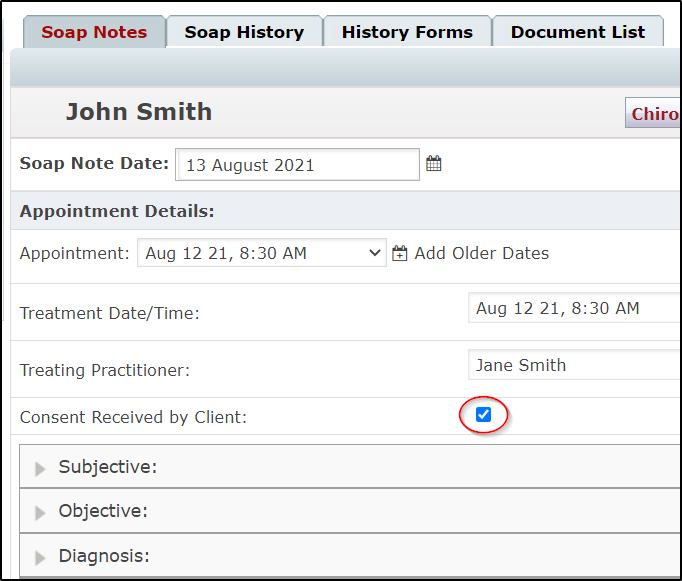Click the Chiro button
This screenshot has height=581, width=682.
[653, 113]
